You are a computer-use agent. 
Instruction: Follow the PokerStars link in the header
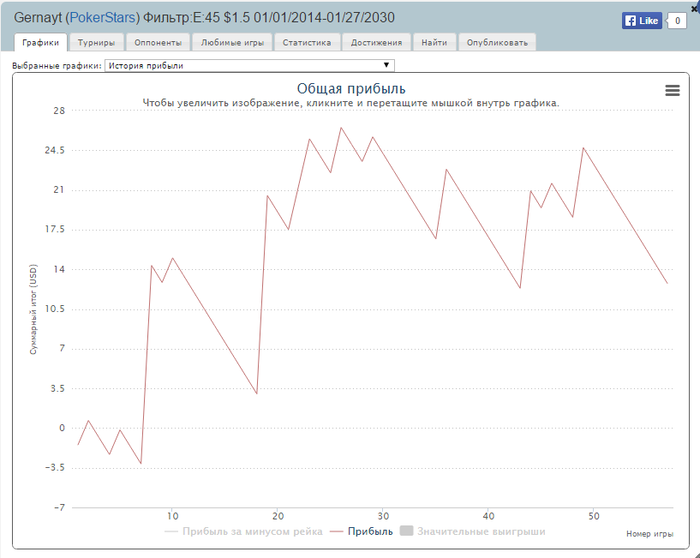pos(103,17)
